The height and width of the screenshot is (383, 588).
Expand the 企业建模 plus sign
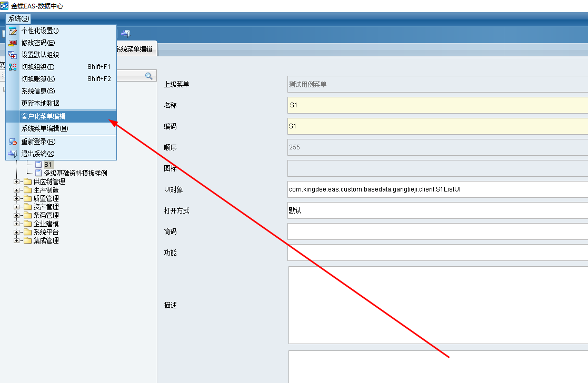point(16,224)
